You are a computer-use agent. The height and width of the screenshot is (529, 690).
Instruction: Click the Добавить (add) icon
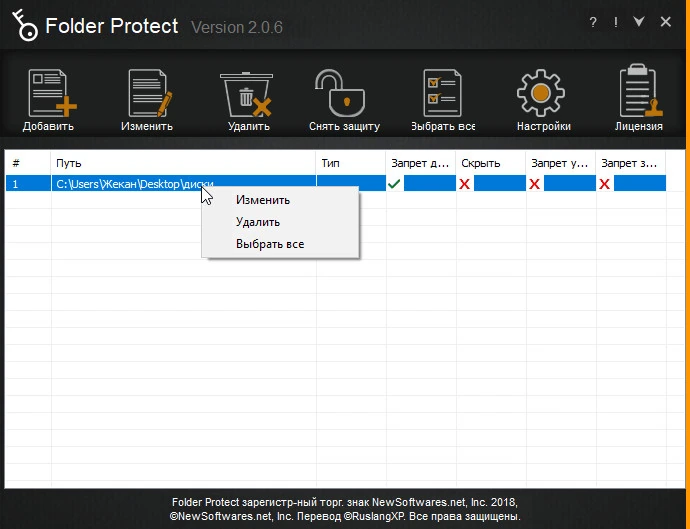[51, 93]
